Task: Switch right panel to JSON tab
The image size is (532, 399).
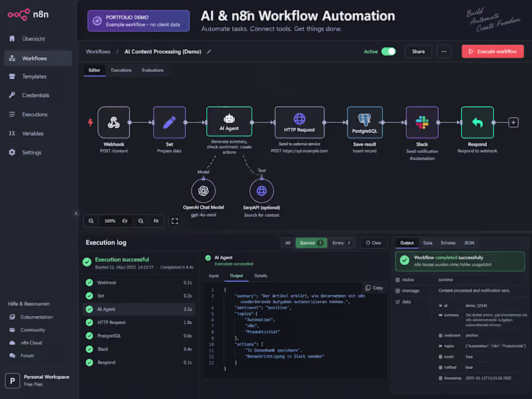Action: [x=469, y=243]
